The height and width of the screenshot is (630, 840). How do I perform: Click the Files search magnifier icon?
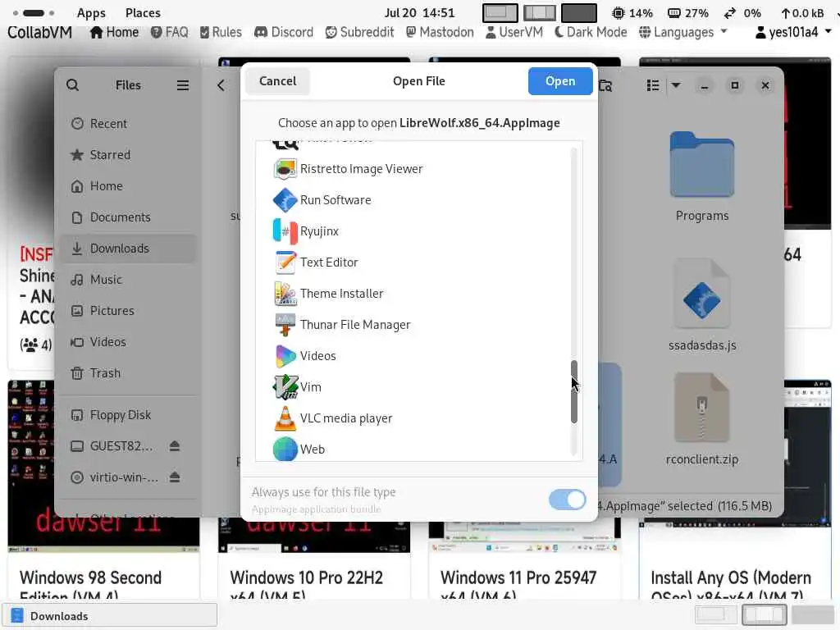[x=73, y=85]
